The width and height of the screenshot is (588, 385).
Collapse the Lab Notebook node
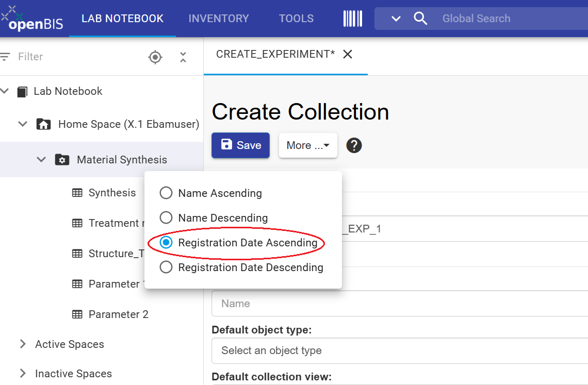[5, 91]
